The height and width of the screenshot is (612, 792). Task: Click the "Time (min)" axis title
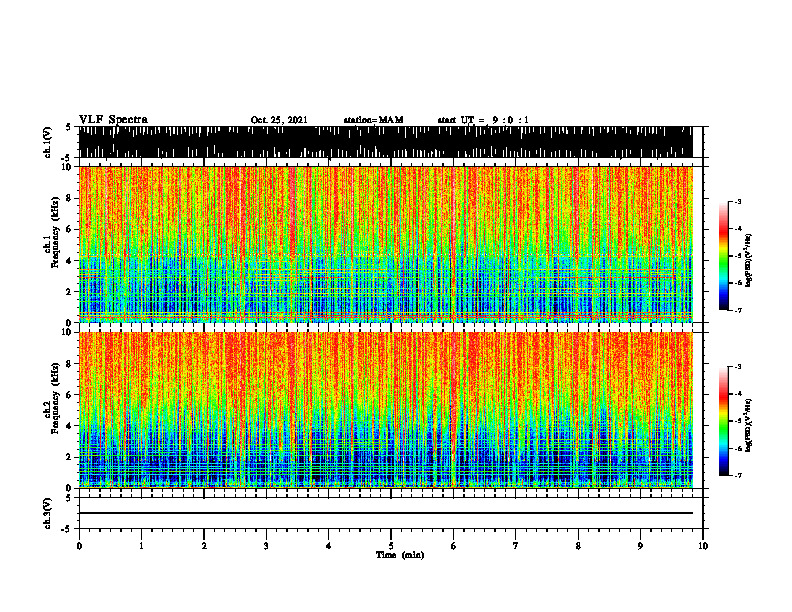click(400, 555)
